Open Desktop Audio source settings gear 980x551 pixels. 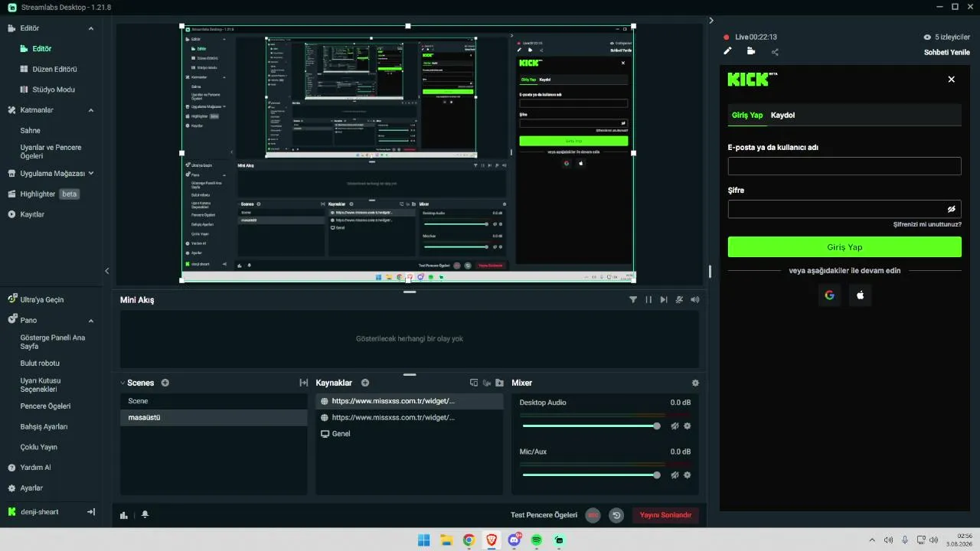tap(688, 426)
